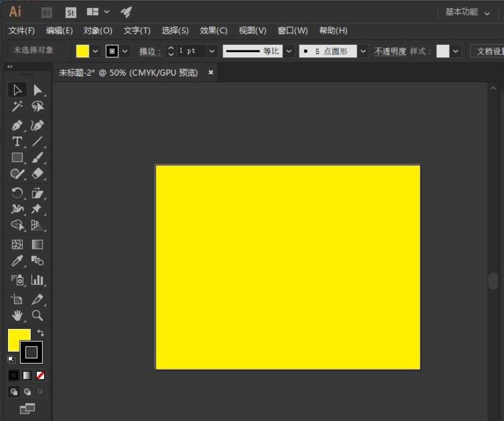Enable Draw Inside mode

[40, 391]
